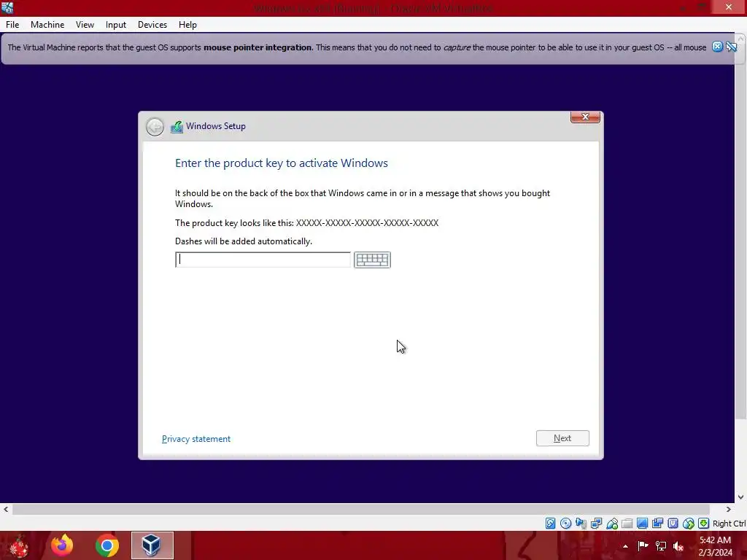Screen dimensions: 747x560
Task: Open the Action Center flag icon
Action: 643,545
